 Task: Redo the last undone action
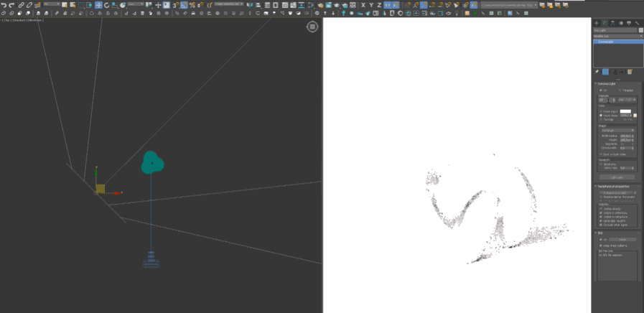(11, 5)
